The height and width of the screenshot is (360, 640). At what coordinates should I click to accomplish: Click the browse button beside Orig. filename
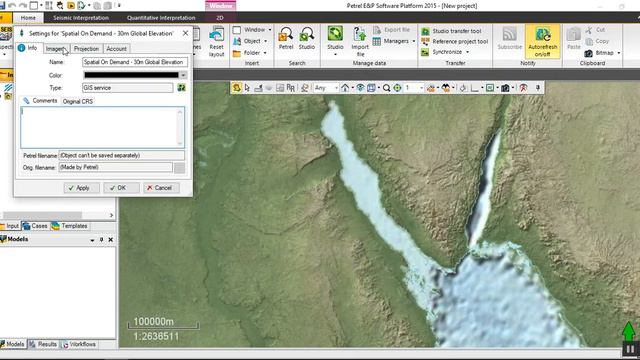click(179, 168)
